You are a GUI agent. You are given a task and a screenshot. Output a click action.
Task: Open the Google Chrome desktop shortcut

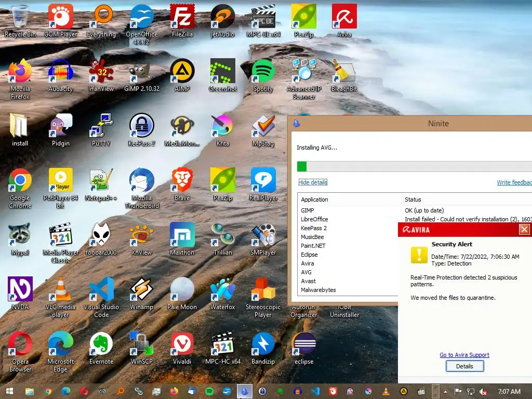pos(20,188)
